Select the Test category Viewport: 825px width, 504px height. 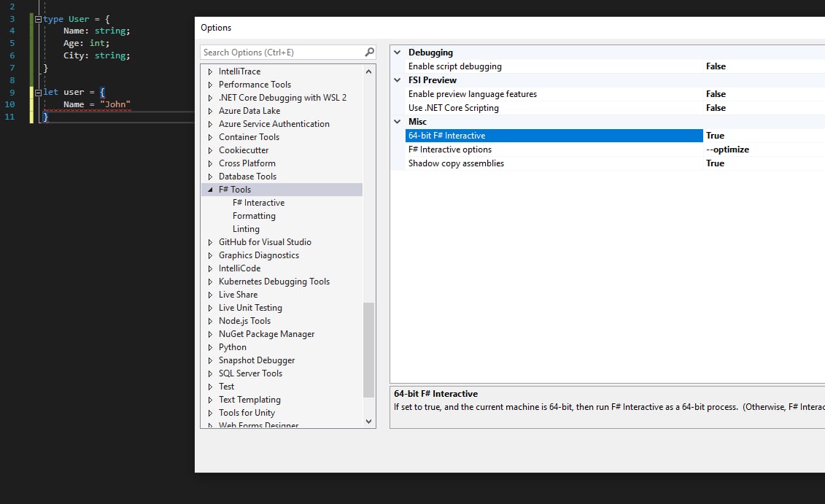[226, 387]
